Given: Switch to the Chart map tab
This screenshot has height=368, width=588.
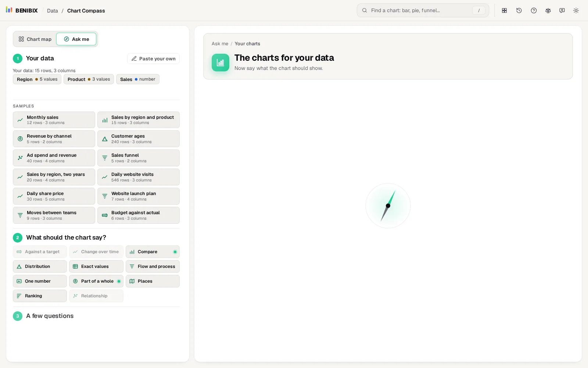Looking at the screenshot, I should pyautogui.click(x=35, y=39).
